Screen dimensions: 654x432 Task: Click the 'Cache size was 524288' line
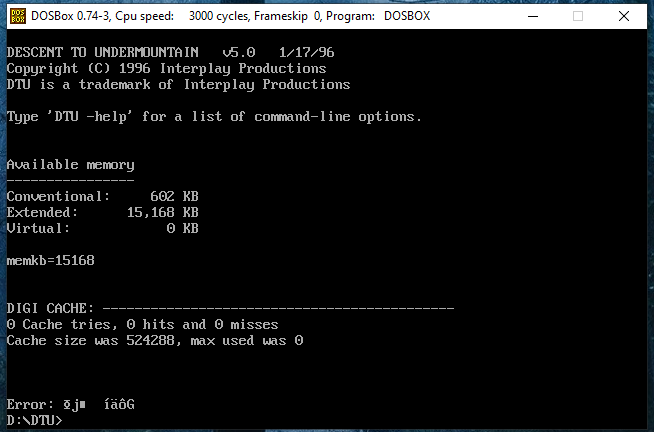click(155, 341)
